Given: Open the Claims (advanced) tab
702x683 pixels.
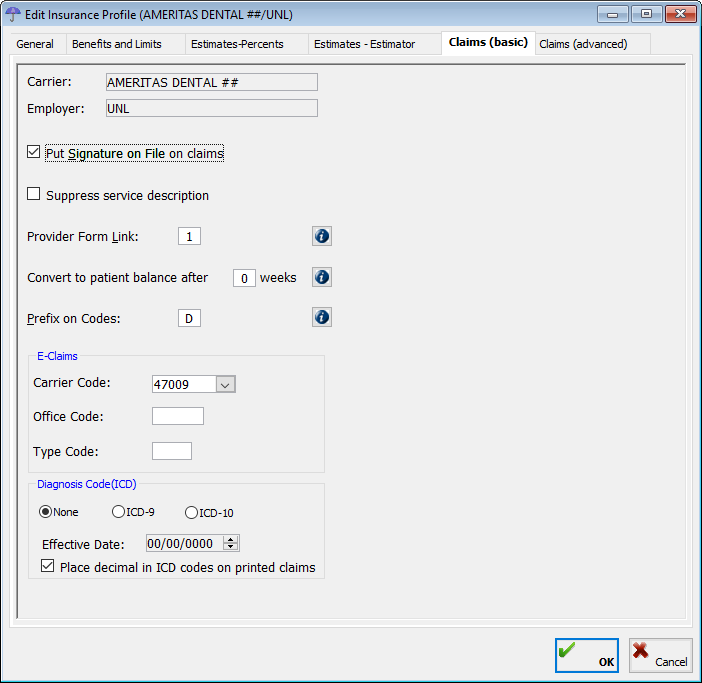Looking at the screenshot, I should 583,44.
